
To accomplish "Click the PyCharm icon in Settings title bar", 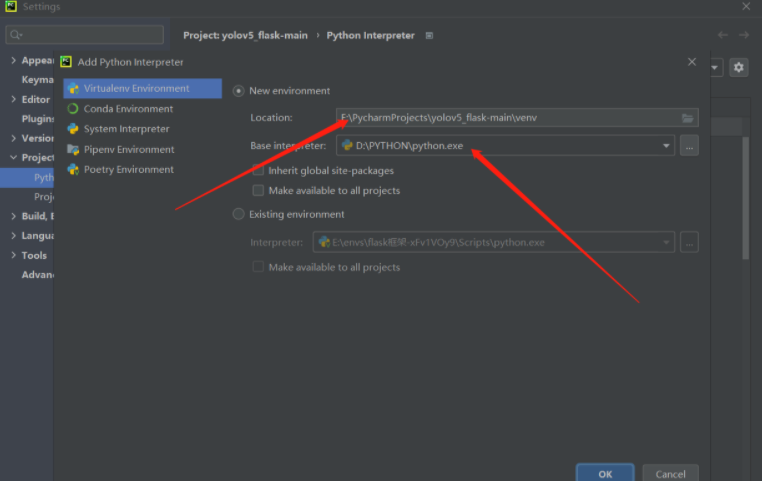I will pyautogui.click(x=11, y=6).
